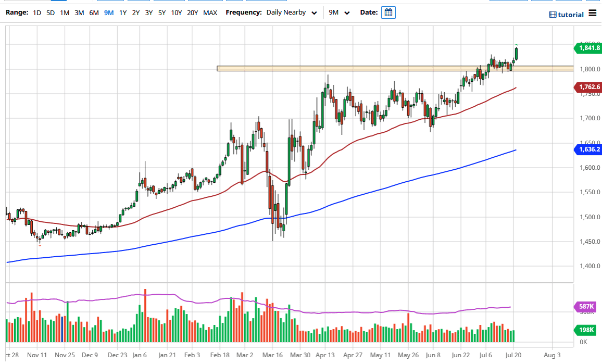This screenshot has height=364, width=602.
Task: Select the yellow resistance zone rectangle
Action: [395, 68]
